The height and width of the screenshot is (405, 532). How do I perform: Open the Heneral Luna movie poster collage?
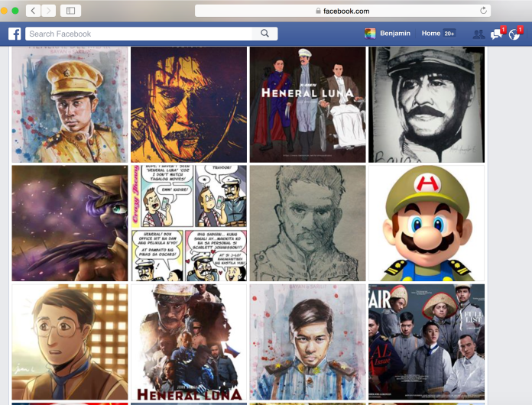[x=189, y=342]
